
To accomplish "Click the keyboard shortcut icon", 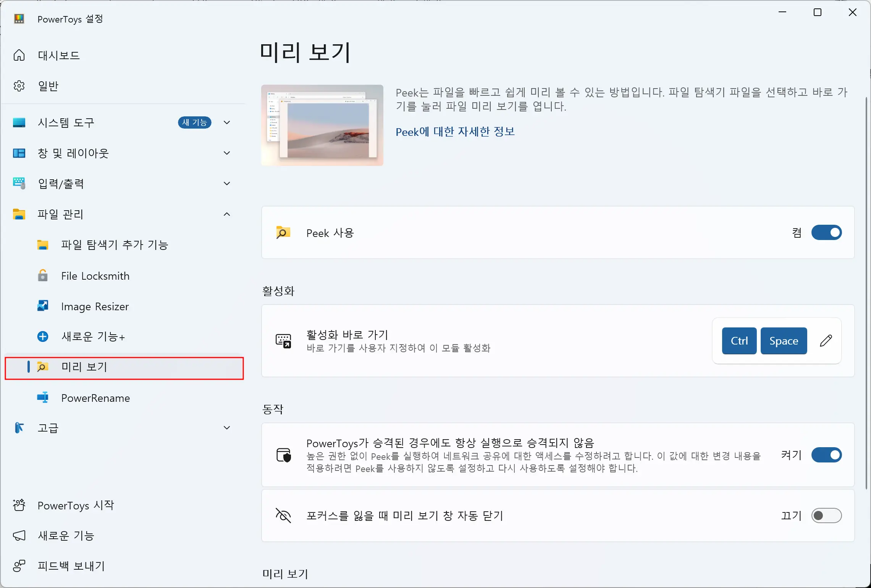I will click(283, 341).
